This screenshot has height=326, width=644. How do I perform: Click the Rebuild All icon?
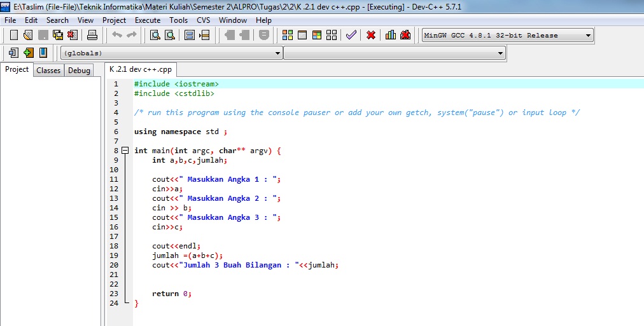332,35
